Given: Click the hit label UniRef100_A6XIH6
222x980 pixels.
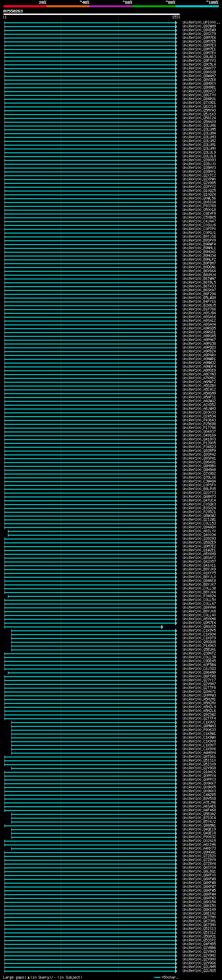Looking at the screenshot, I should 199,844.
